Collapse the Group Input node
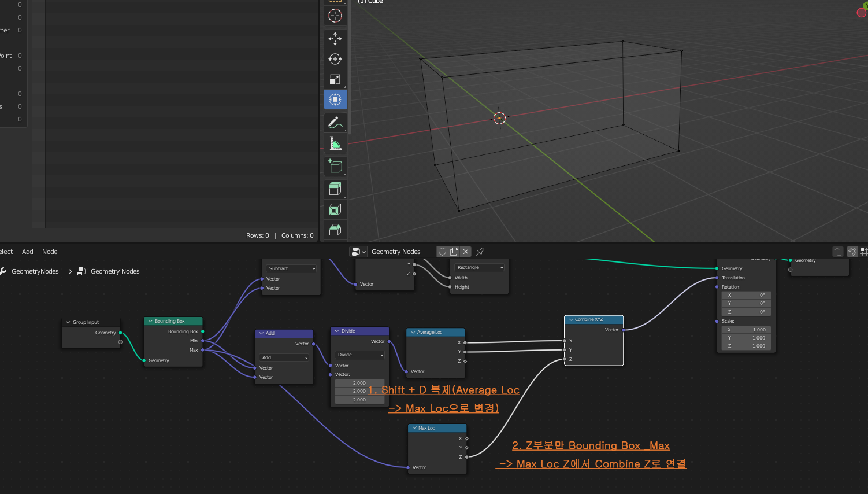Image resolution: width=868 pixels, height=494 pixels. pyautogui.click(x=68, y=322)
